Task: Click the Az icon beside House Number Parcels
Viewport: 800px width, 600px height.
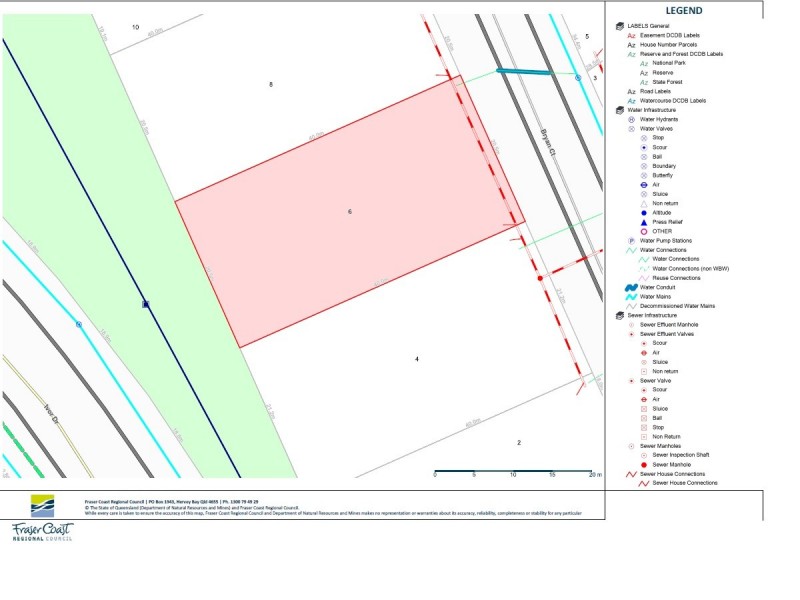Action: pyautogui.click(x=632, y=45)
